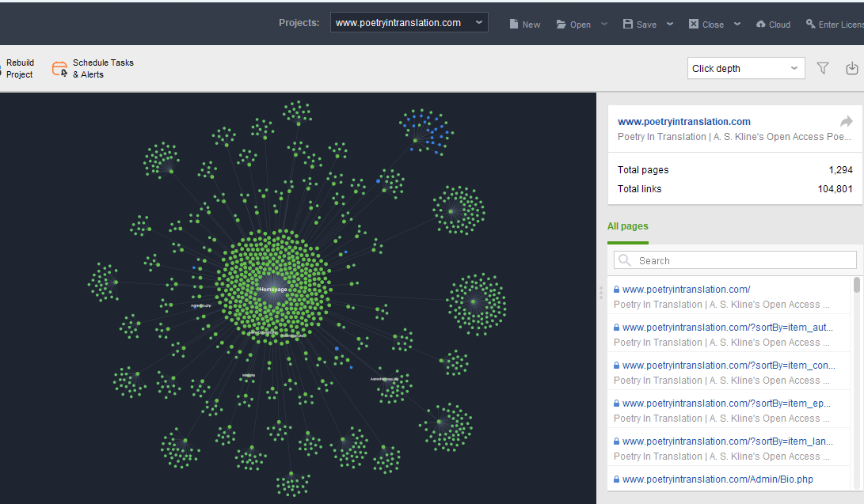
Task: Select the All pages tab
Action: [x=628, y=226]
